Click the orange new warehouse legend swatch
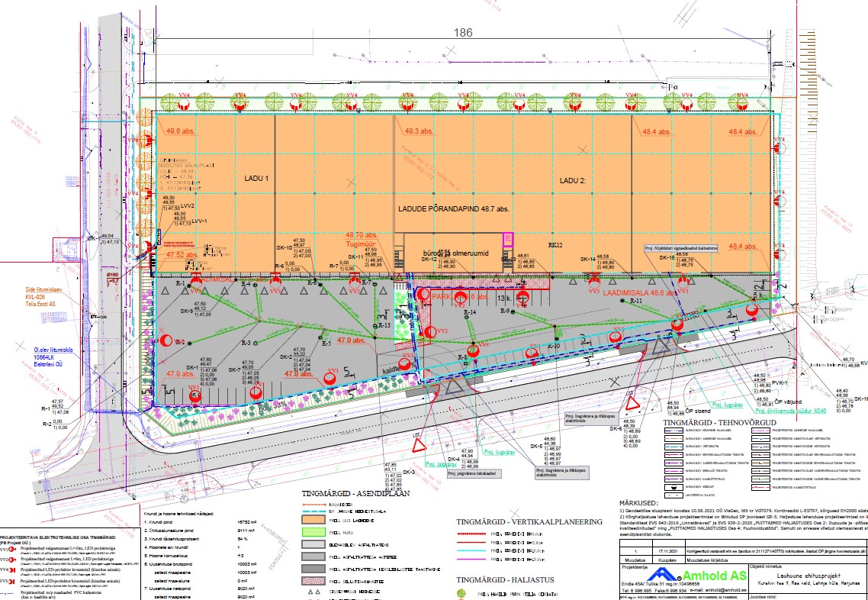868x600 pixels. point(315,521)
